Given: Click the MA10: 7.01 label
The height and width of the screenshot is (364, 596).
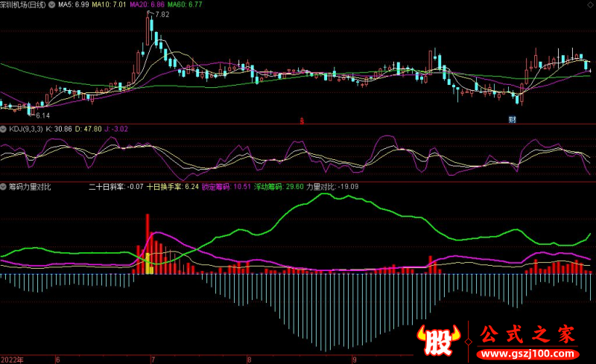Looking at the screenshot, I should tap(109, 4).
